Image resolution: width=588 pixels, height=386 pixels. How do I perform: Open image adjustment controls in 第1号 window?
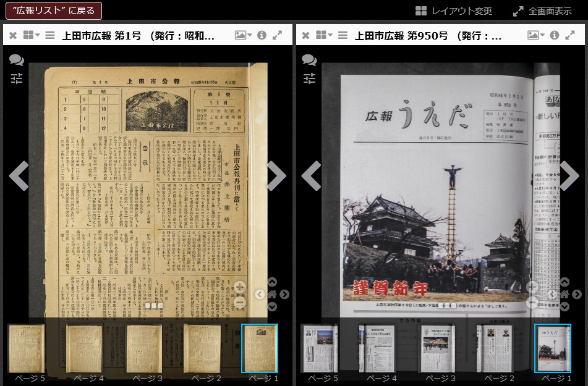point(17,78)
